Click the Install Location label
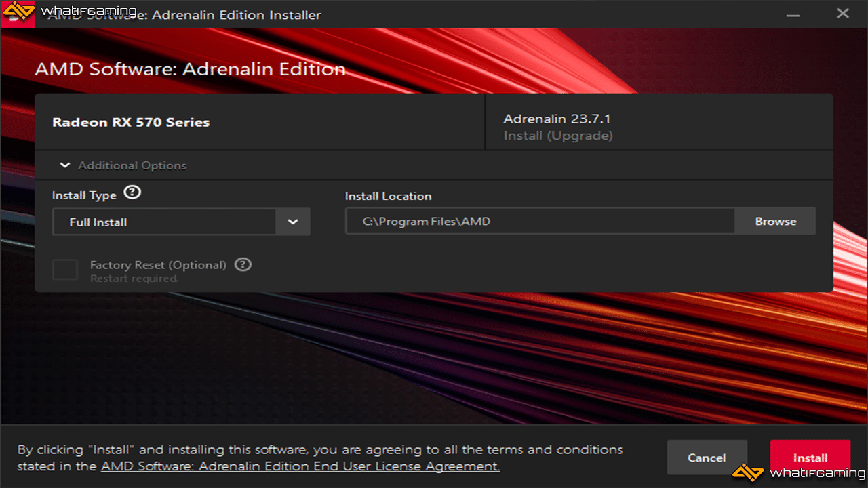The height and width of the screenshot is (488, 868). coord(388,196)
